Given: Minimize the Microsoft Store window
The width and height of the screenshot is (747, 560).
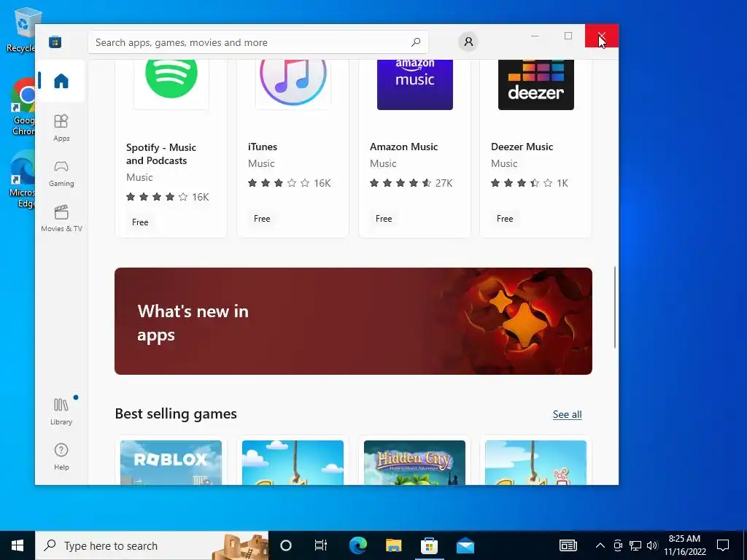Looking at the screenshot, I should pyautogui.click(x=535, y=36).
